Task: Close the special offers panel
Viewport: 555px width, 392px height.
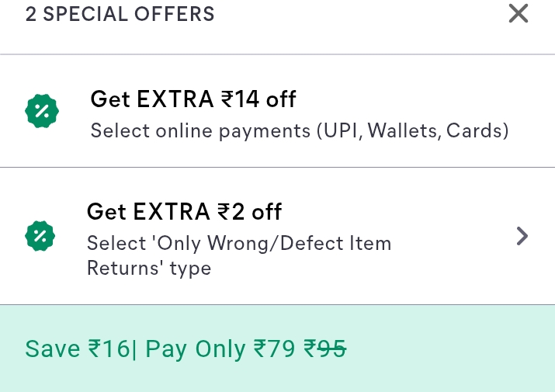Action: click(x=518, y=13)
